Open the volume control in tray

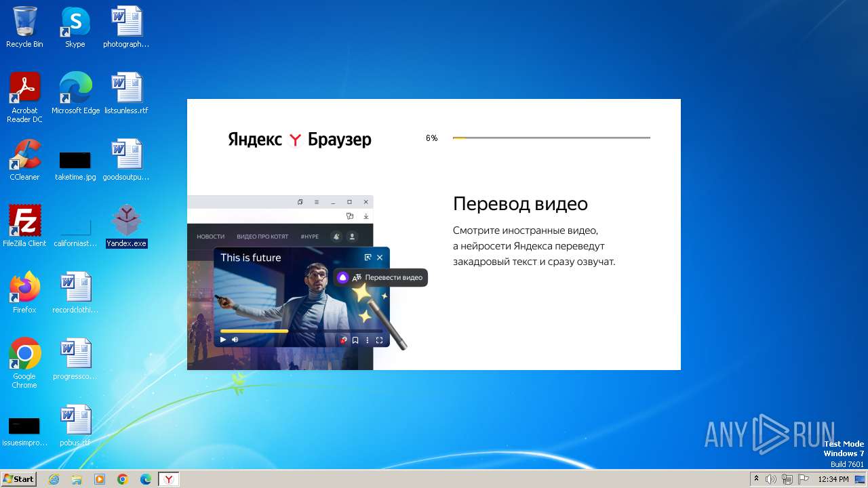771,479
